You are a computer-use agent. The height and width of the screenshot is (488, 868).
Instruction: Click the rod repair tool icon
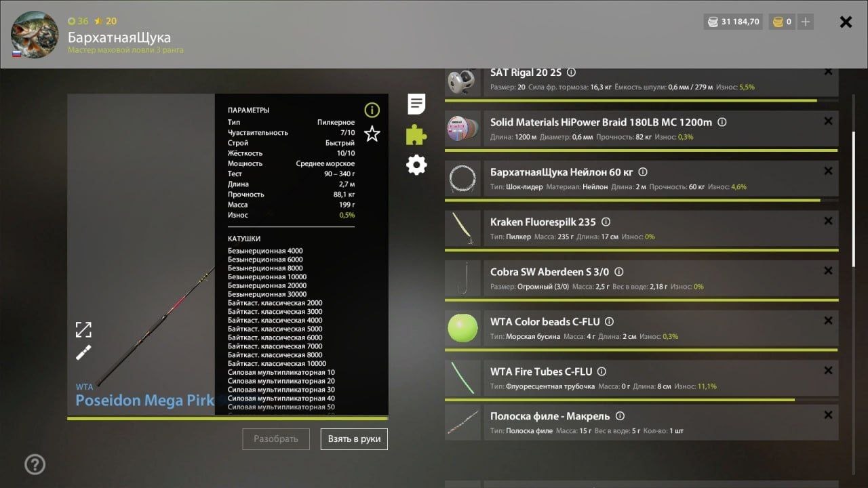coord(83,352)
